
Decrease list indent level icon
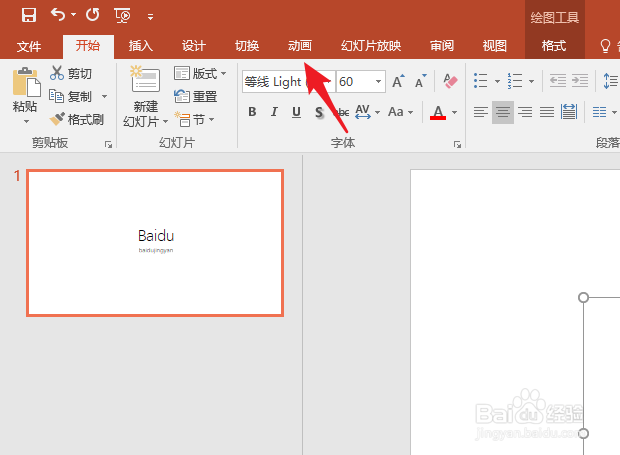pos(558,81)
